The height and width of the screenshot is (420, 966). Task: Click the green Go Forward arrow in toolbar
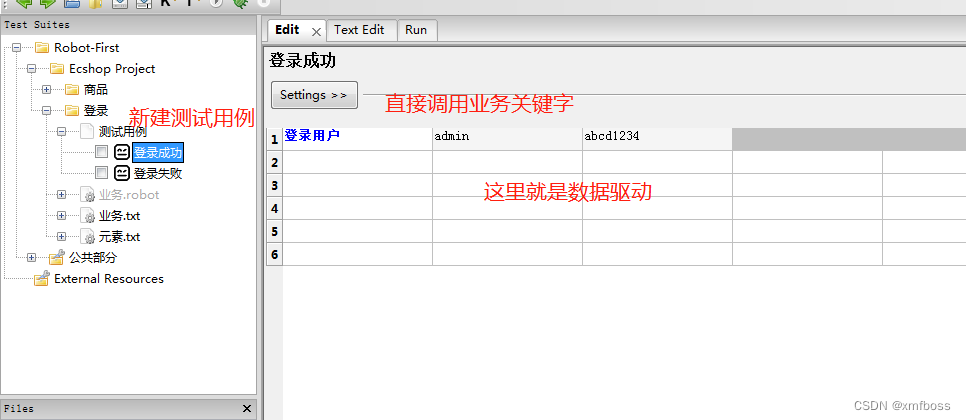[48, 3]
